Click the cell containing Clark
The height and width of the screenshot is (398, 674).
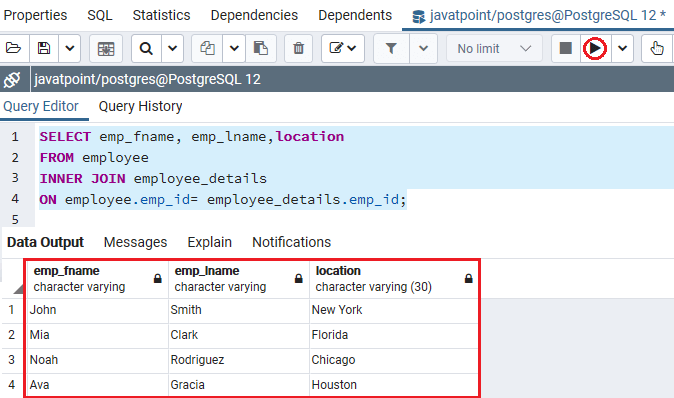click(x=239, y=335)
